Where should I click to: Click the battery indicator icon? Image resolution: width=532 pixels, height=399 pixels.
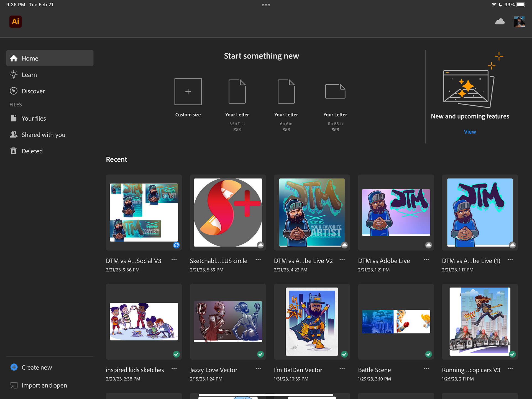tap(521, 5)
